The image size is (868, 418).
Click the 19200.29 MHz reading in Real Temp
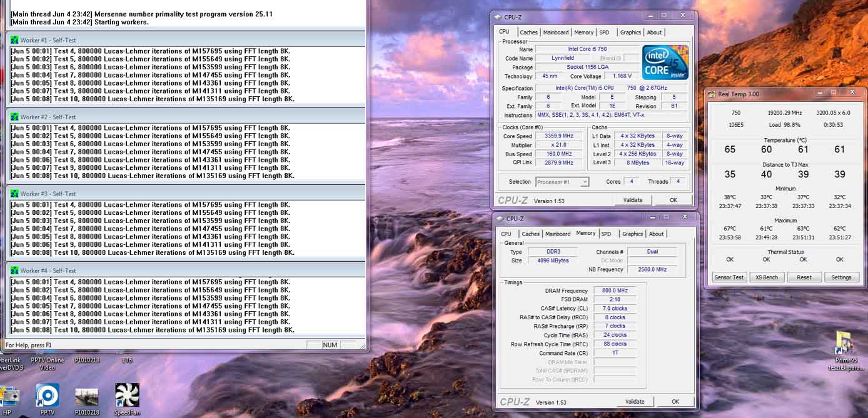click(784, 112)
